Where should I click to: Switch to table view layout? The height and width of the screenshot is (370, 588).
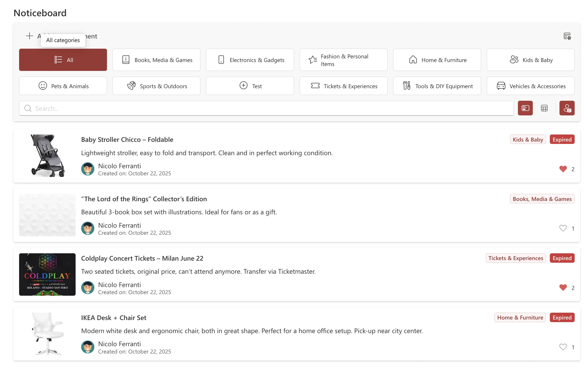pos(544,108)
